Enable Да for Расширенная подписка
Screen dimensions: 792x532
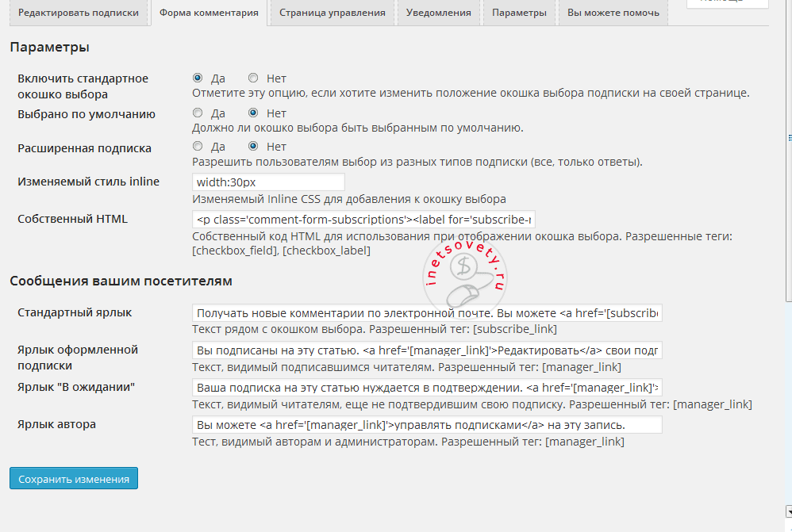198,147
